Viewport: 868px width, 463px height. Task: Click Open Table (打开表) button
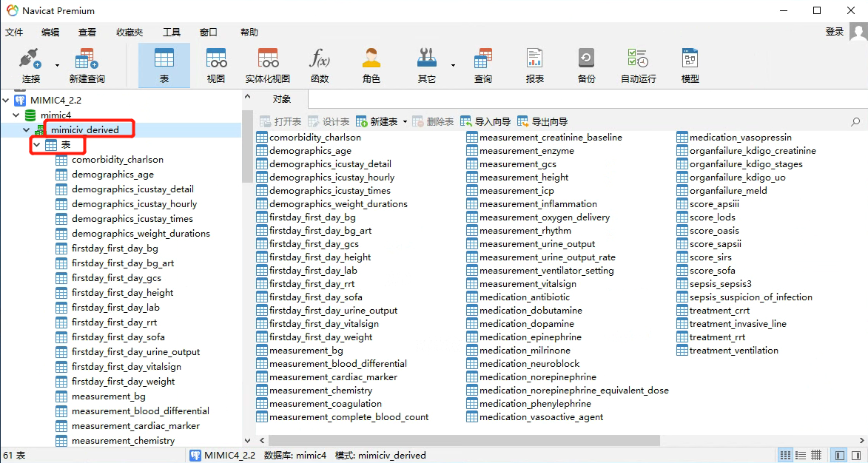(x=280, y=122)
